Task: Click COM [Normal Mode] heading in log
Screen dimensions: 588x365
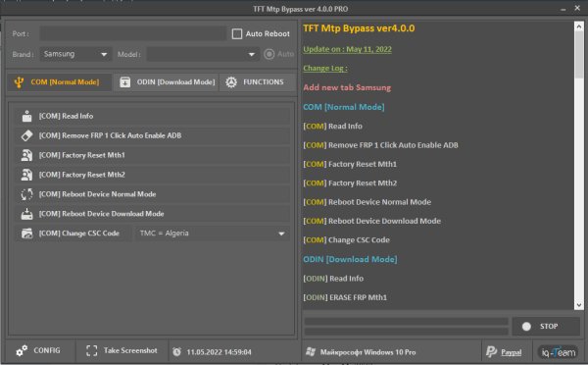Action: click(x=344, y=107)
